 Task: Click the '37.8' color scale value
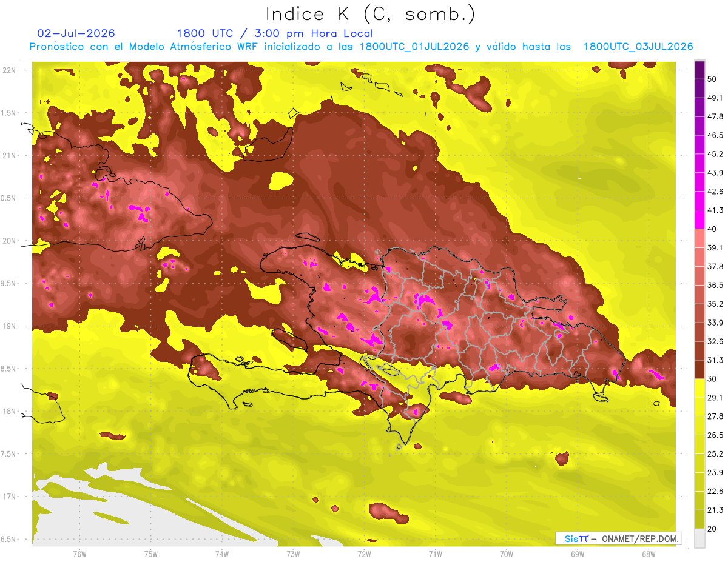715,266
